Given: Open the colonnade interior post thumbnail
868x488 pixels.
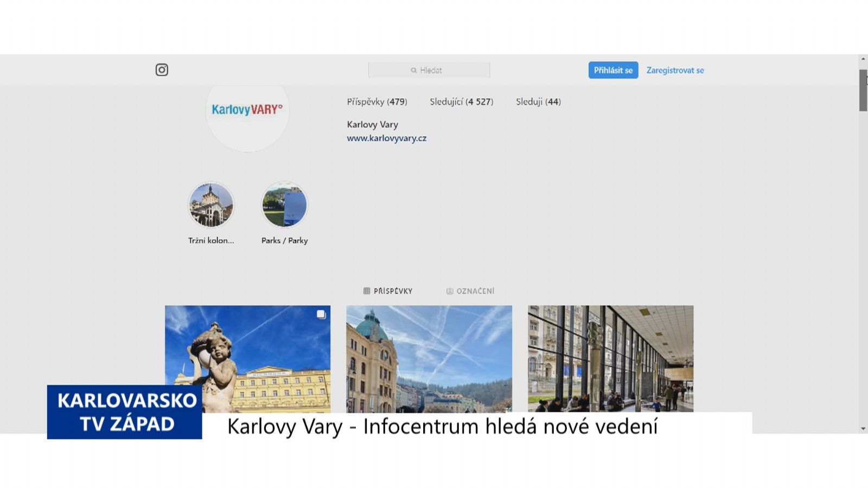Looking at the screenshot, I should pos(611,358).
